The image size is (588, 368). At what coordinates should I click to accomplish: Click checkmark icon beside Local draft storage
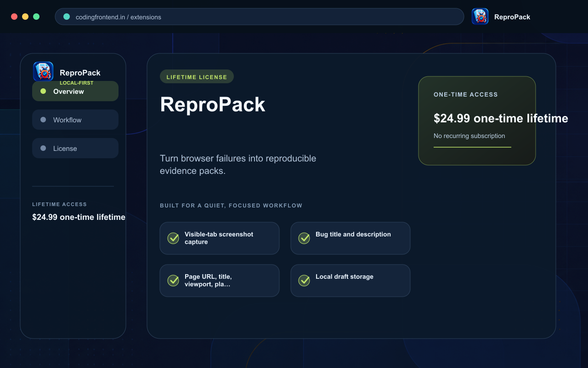pos(304,280)
